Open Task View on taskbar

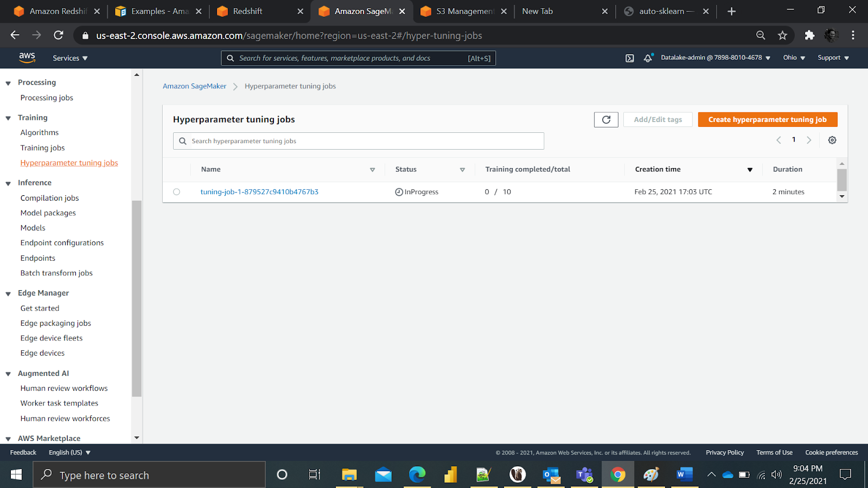(x=315, y=475)
